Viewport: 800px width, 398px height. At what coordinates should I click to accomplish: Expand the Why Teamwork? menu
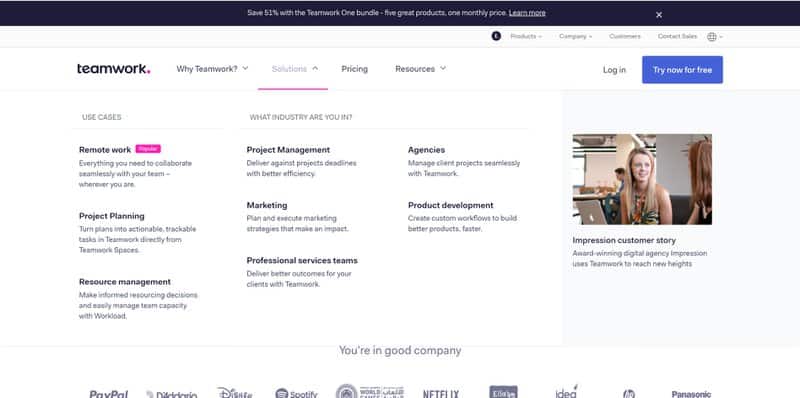212,69
